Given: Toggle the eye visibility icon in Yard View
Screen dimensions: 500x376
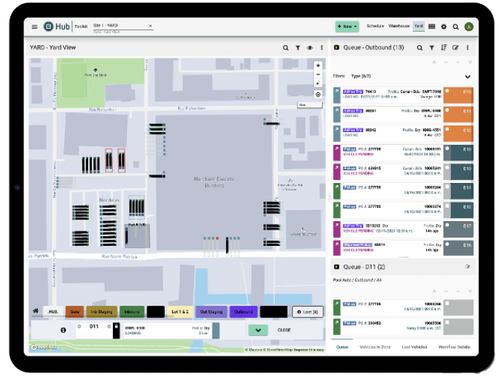Looking at the screenshot, I should point(310,48).
